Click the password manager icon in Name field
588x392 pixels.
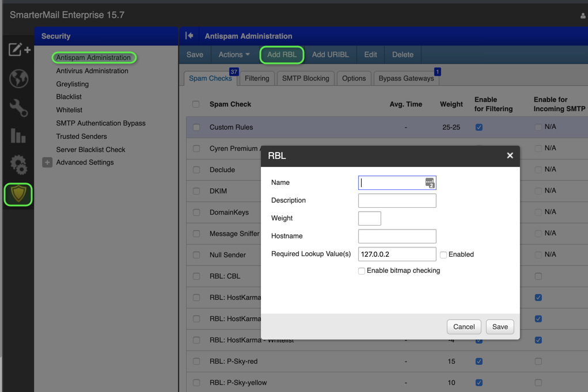tap(430, 182)
